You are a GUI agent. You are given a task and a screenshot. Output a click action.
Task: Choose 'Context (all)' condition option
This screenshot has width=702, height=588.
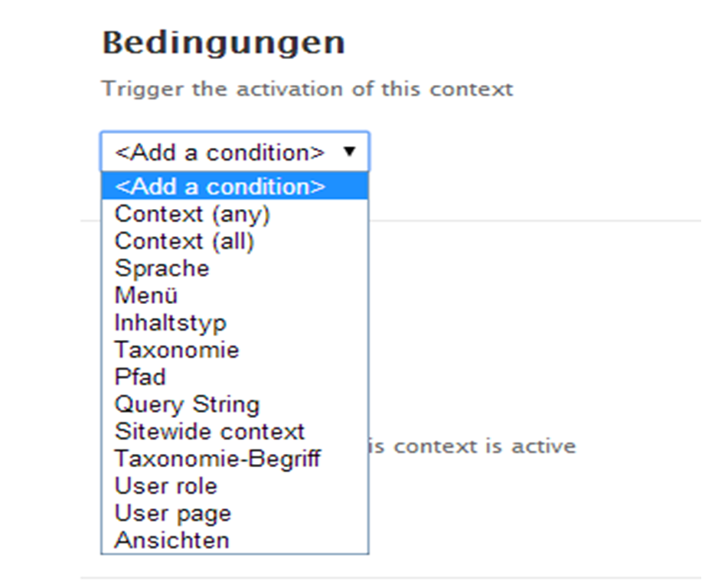[184, 241]
